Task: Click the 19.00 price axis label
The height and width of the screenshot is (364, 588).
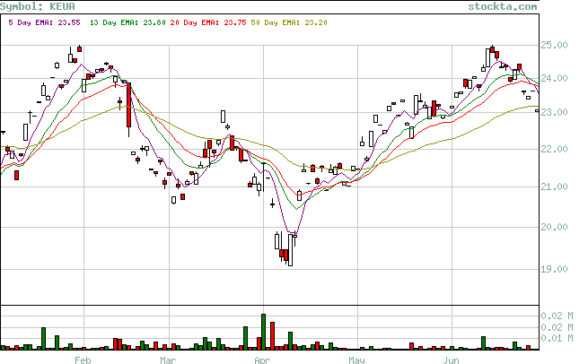Action: coord(554,269)
